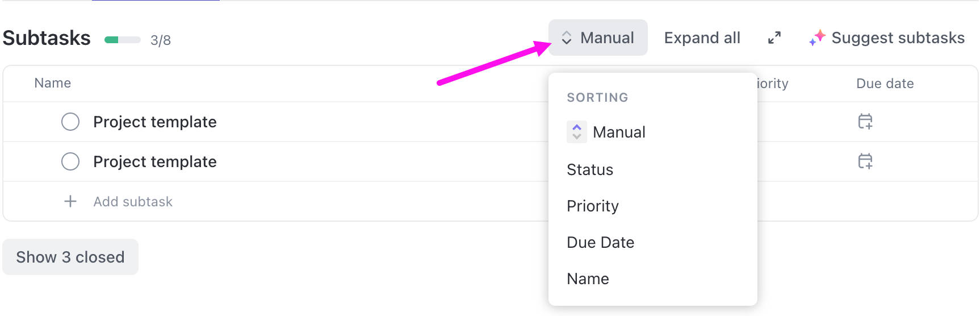Open the second Project template subtask

coord(155,161)
